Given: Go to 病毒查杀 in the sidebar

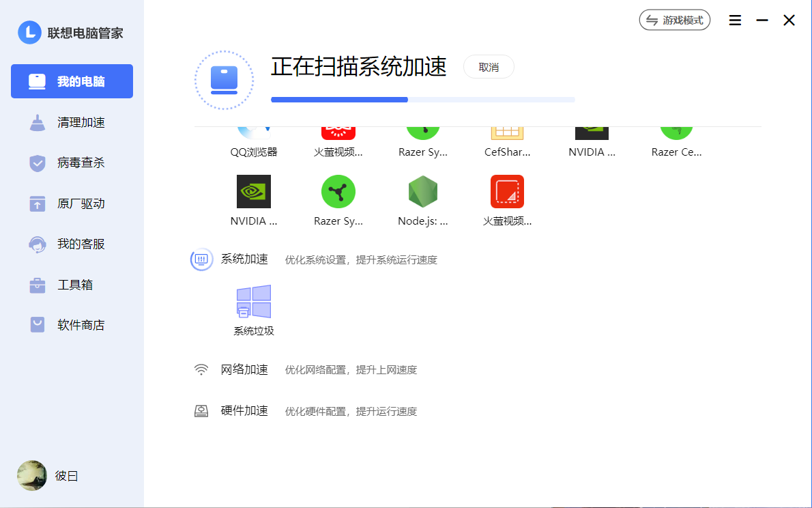Looking at the screenshot, I should pyautogui.click(x=72, y=163).
